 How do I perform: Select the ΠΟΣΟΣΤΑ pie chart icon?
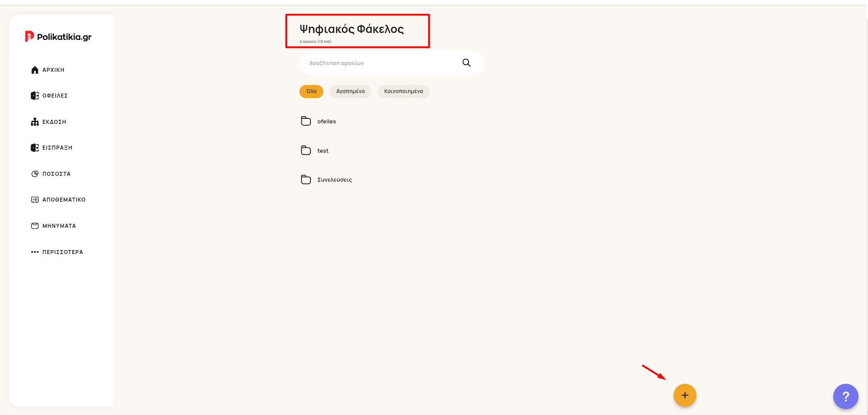pyautogui.click(x=35, y=174)
